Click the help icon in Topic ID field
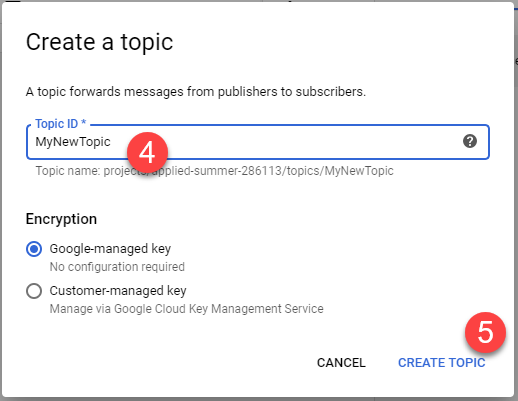The width and height of the screenshot is (518, 401). 470,141
